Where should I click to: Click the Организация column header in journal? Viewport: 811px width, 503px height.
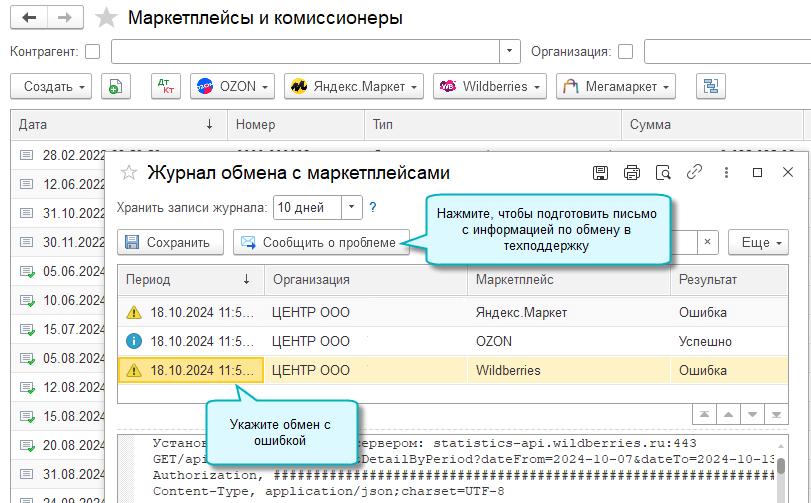pos(366,280)
